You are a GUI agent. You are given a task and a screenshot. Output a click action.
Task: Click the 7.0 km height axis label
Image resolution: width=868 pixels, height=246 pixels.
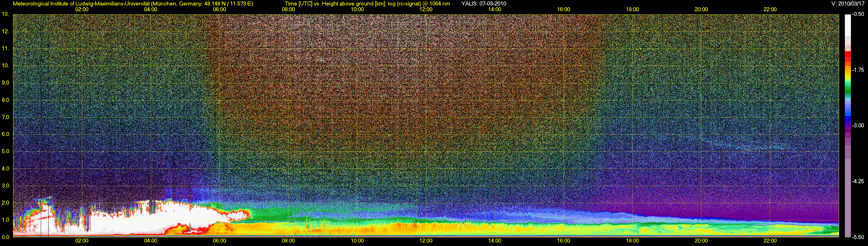click(x=5, y=117)
